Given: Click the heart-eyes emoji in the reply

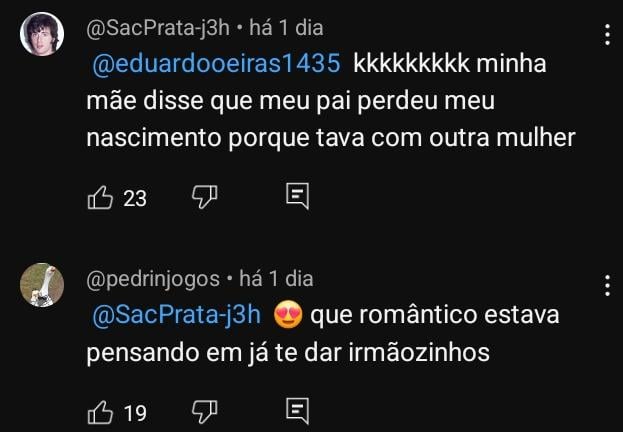Looking at the screenshot, I should tap(287, 316).
